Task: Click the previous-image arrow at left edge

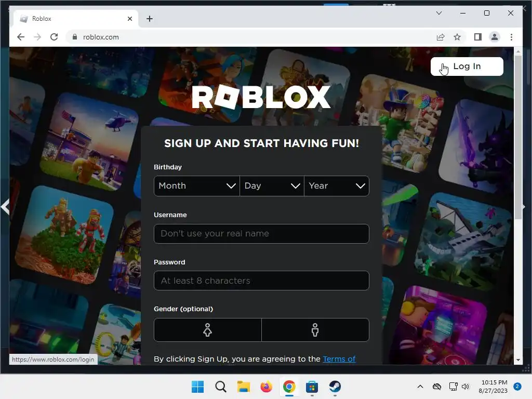Action: click(x=5, y=207)
